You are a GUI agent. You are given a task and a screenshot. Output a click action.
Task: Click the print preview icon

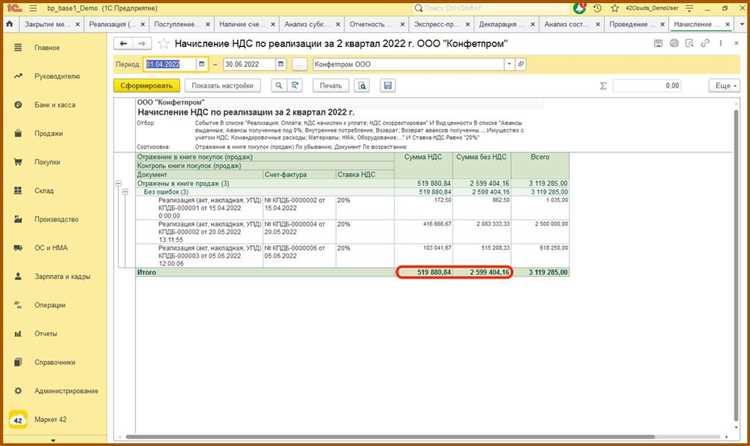point(361,86)
